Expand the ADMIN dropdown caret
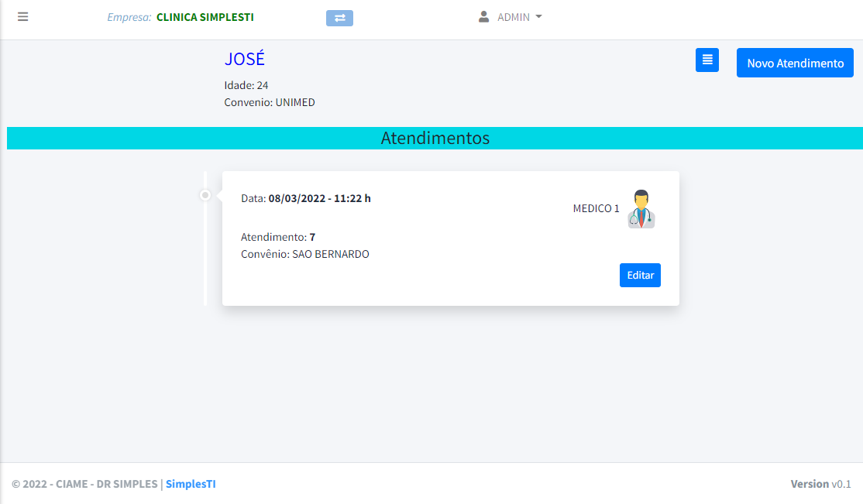 (538, 17)
